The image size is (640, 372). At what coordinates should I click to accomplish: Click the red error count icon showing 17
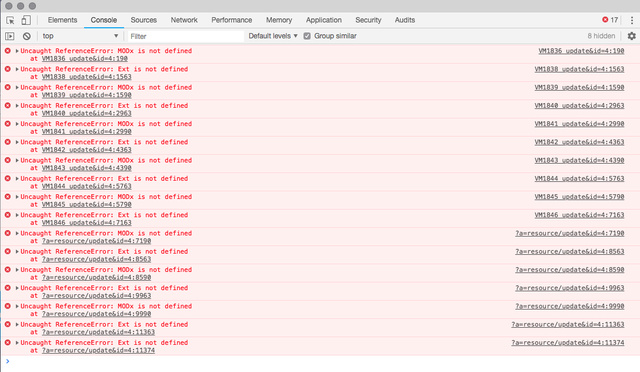[605, 20]
